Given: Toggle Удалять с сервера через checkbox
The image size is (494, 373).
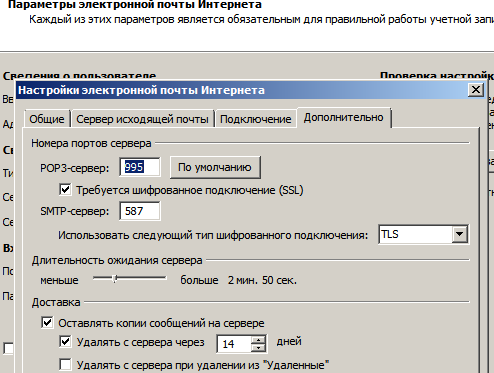Looking at the screenshot, I should pos(65,342).
